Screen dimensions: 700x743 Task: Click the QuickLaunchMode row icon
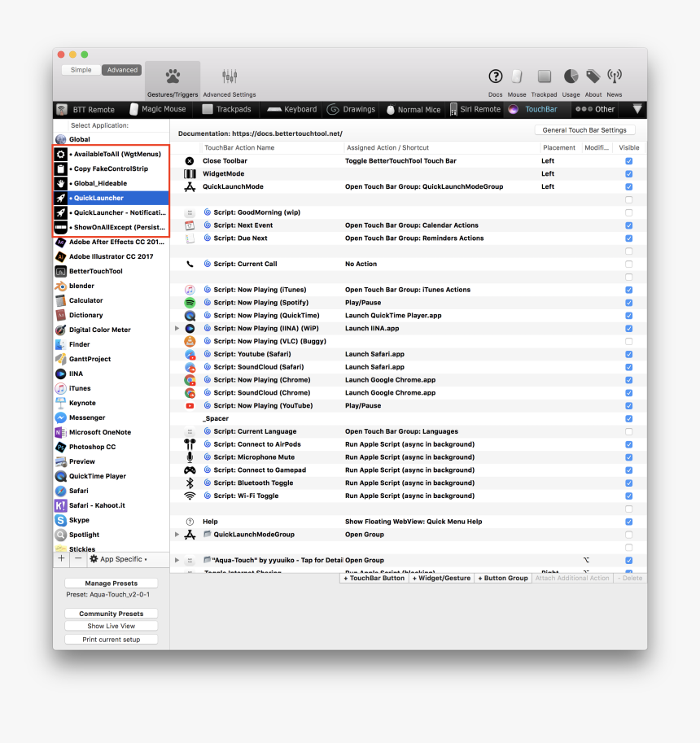coord(190,186)
